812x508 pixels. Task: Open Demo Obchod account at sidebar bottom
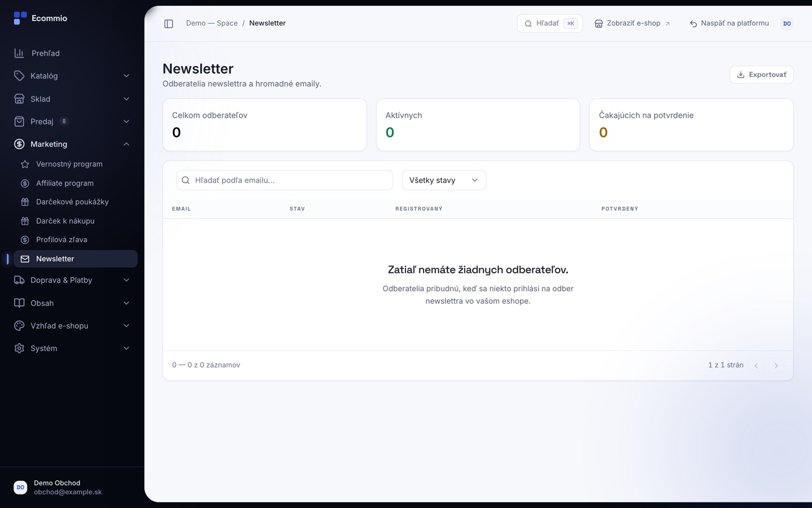(72, 487)
